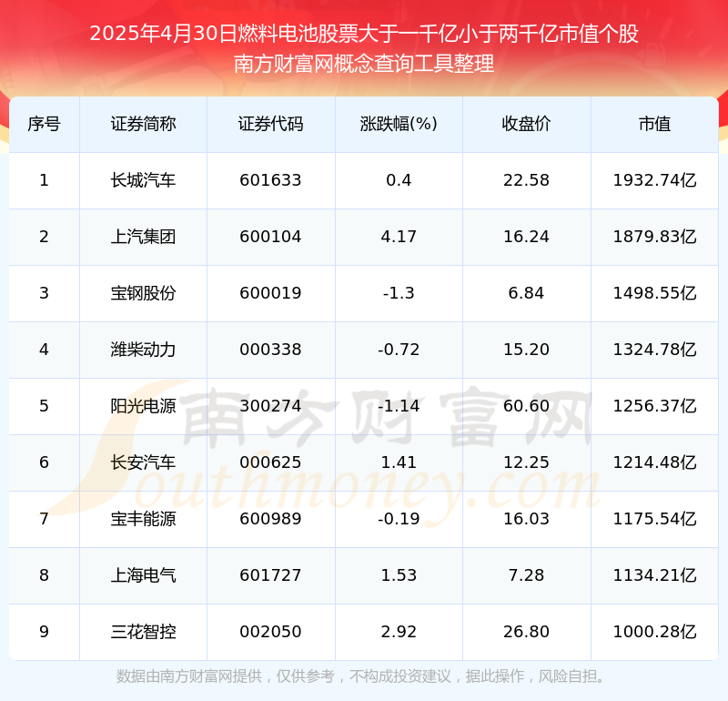Click the 涨跌幅(%) column header
This screenshot has height=701, width=728.
point(399,124)
